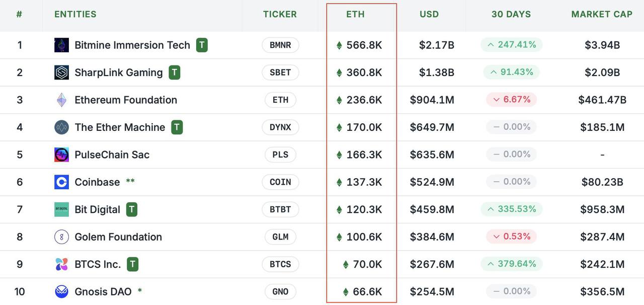Click the red 0.53% change badge
The width and height of the screenshot is (644, 305).
click(511, 237)
